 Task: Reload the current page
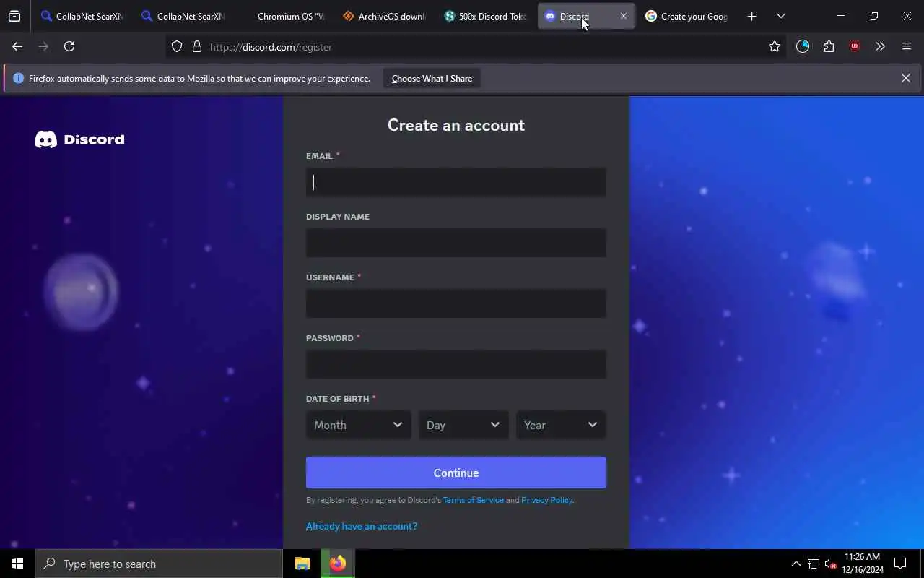coord(69,46)
